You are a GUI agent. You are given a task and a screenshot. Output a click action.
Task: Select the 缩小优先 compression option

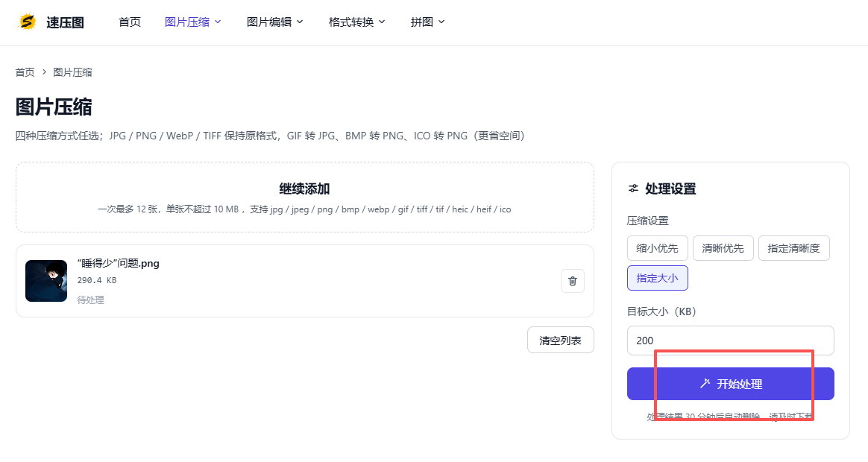[657, 248]
